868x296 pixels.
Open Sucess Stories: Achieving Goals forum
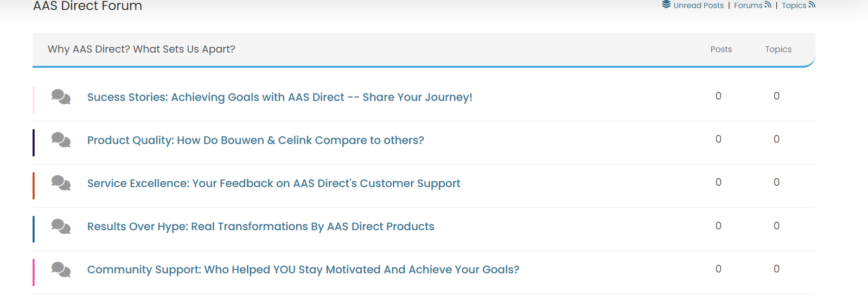tap(280, 97)
